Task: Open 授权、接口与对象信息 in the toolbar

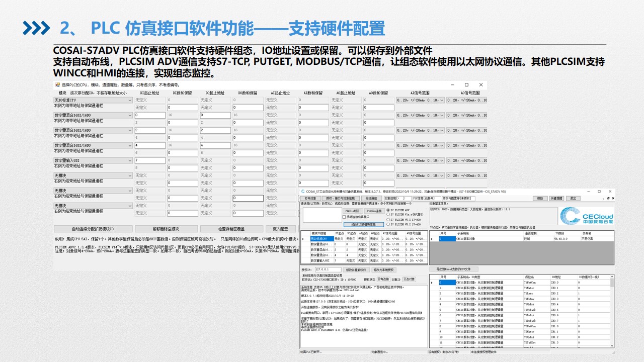Action: [341, 198]
